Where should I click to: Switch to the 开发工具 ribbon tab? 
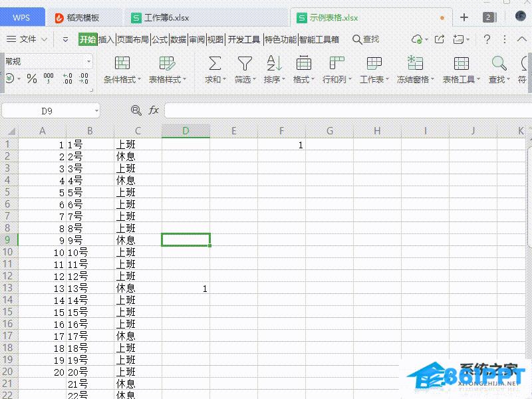[x=243, y=39]
